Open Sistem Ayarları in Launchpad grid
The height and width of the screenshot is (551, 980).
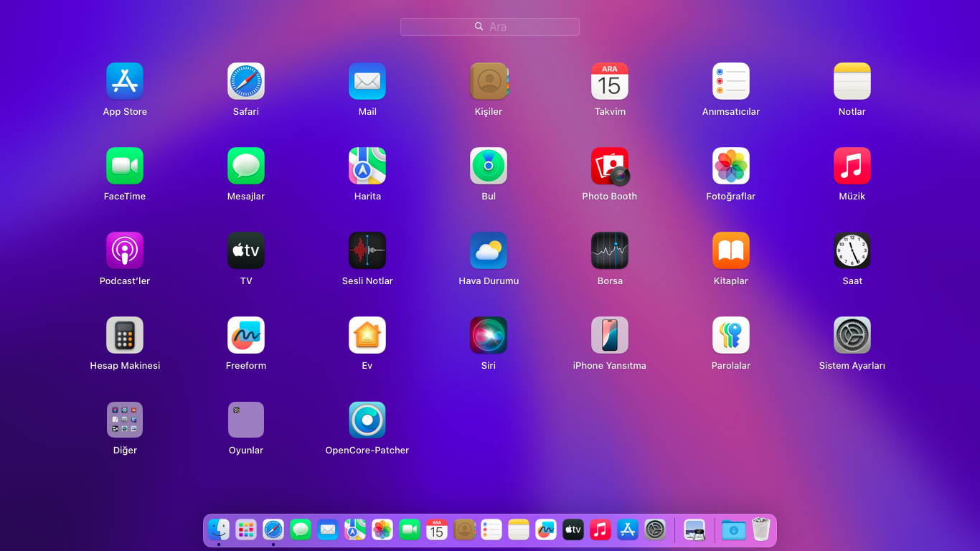tap(852, 335)
